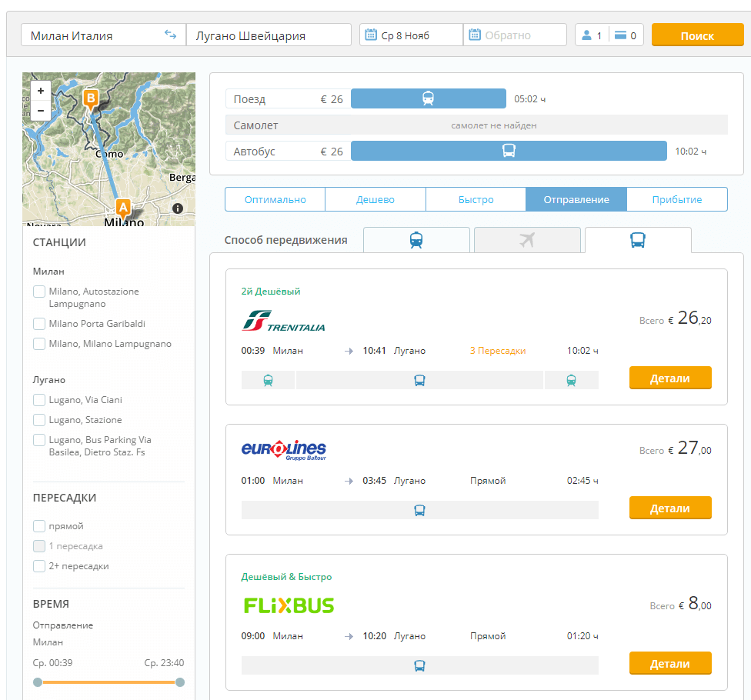Click the FlixBus logo
Viewport: 751px width, 700px height.
[289, 605]
